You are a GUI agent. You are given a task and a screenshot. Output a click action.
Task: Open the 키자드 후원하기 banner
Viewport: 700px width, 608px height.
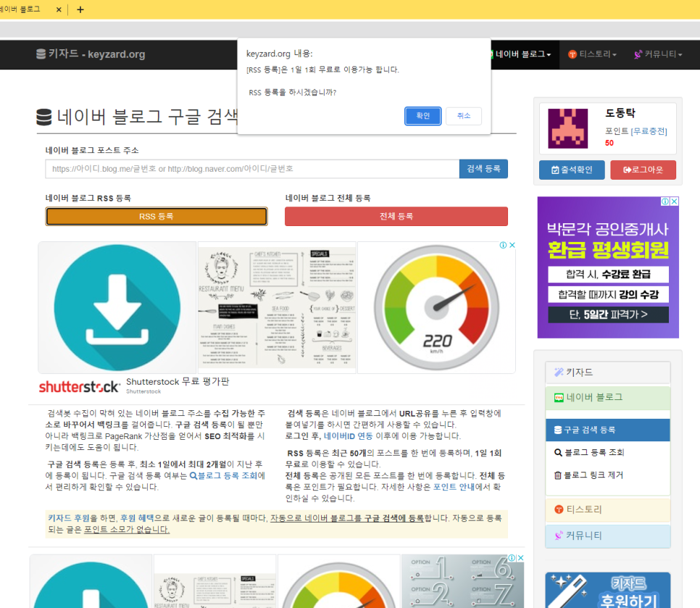(x=607, y=590)
